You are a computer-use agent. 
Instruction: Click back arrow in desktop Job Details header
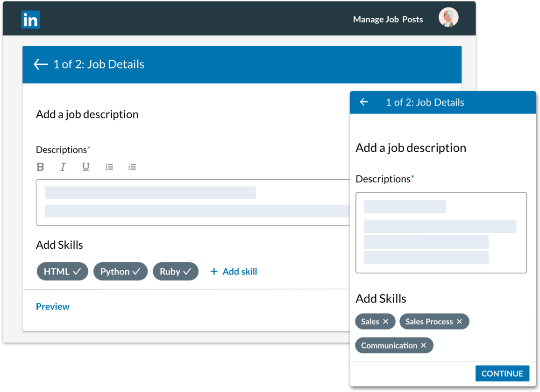41,64
